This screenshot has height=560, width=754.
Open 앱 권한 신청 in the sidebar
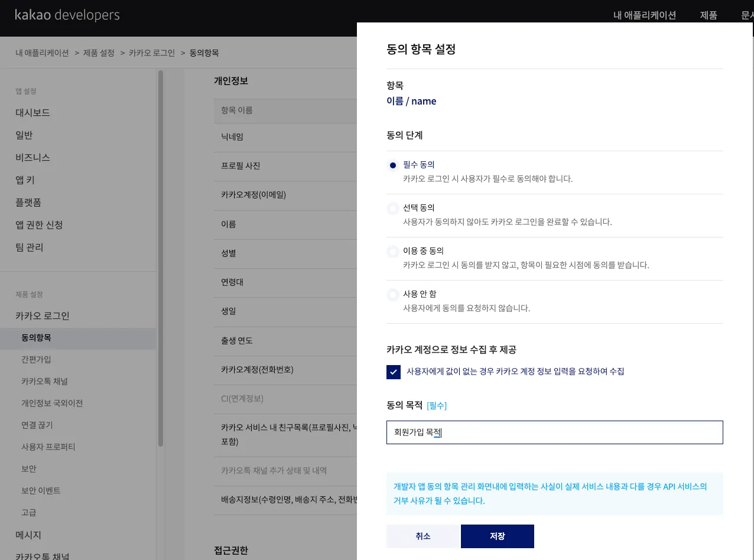pyautogui.click(x=39, y=225)
